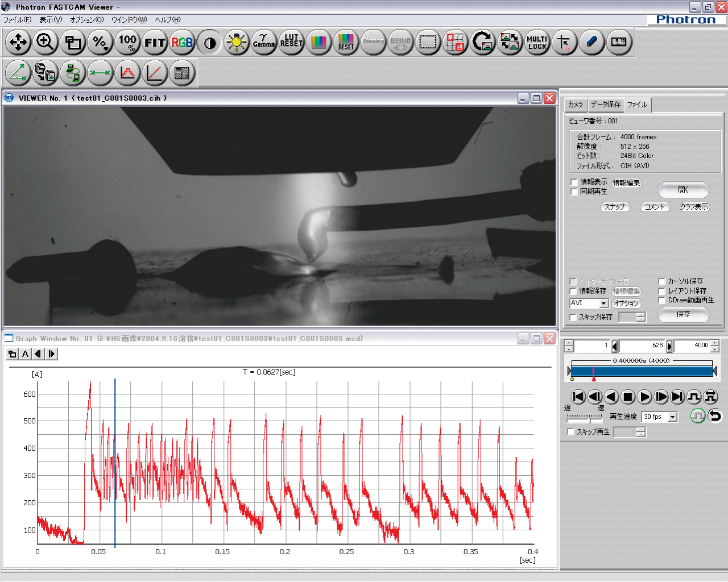The width and height of the screenshot is (728, 582).
Task: Open the Gamma adjustment tool
Action: tap(264, 43)
